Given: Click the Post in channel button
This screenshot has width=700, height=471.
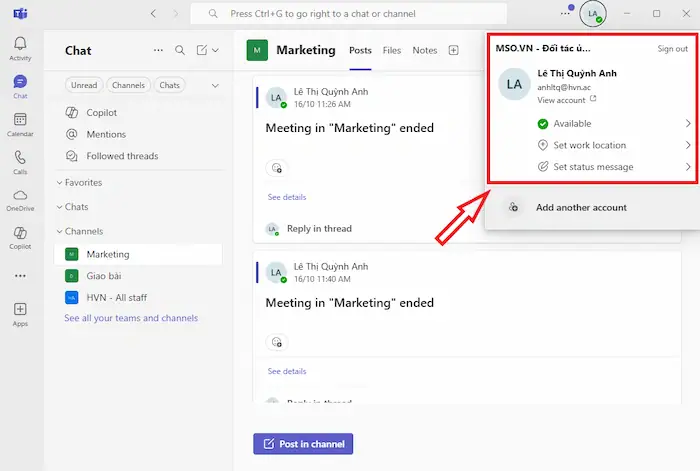Looking at the screenshot, I should pyautogui.click(x=303, y=443).
